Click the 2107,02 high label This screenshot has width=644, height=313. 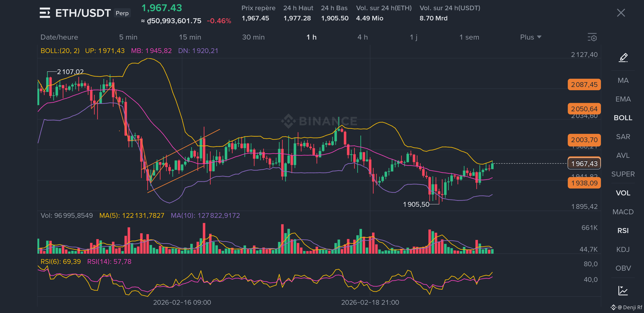pyautogui.click(x=70, y=72)
